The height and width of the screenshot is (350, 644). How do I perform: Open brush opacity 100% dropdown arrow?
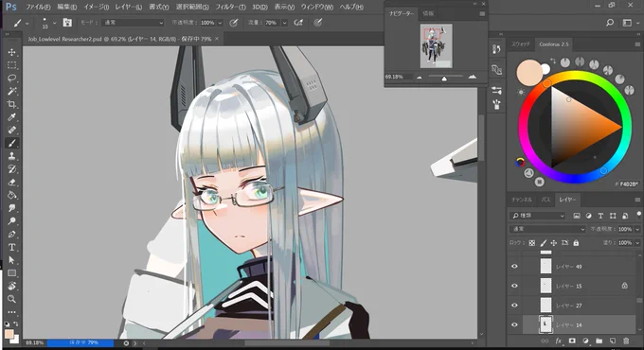pos(220,23)
